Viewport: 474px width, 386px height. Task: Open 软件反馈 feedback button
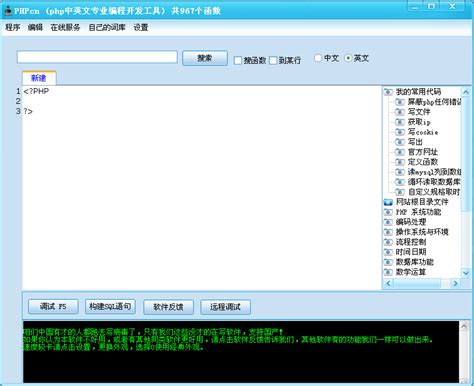point(168,307)
